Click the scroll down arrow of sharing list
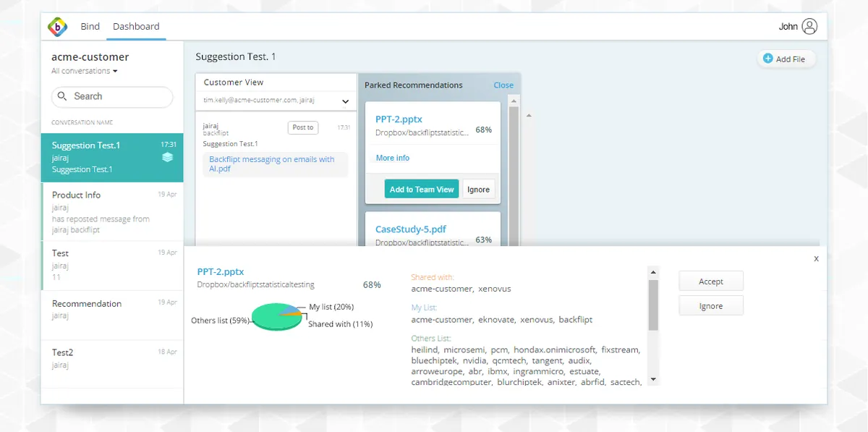The width and height of the screenshot is (868, 432). pyautogui.click(x=653, y=379)
